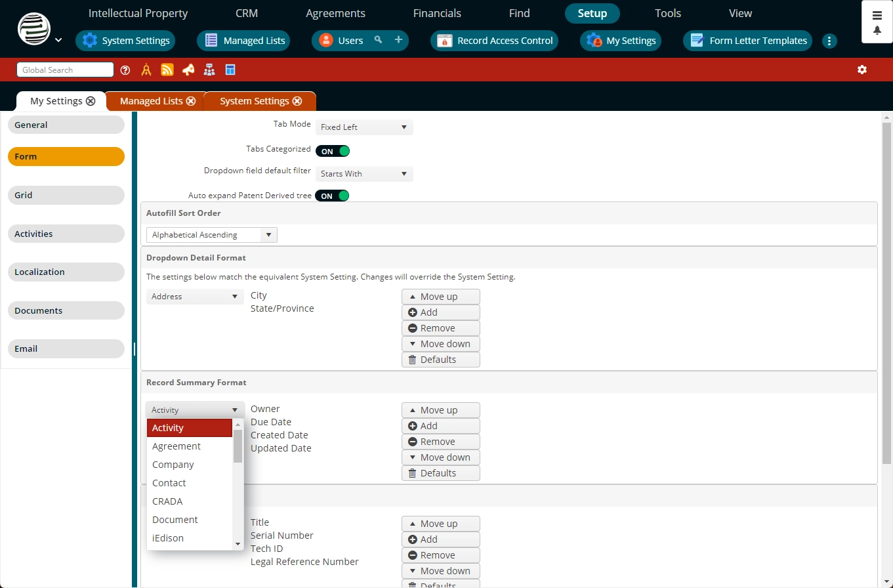Image resolution: width=893 pixels, height=588 pixels.
Task: Click the Global Search input field
Action: [65, 70]
